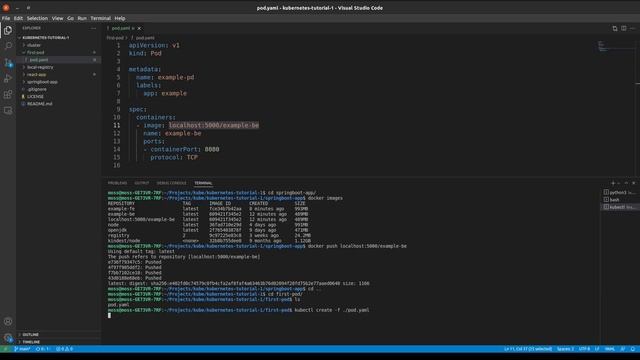The image size is (640, 360).
Task: Open Source Control view in activity bar
Action: point(8,62)
